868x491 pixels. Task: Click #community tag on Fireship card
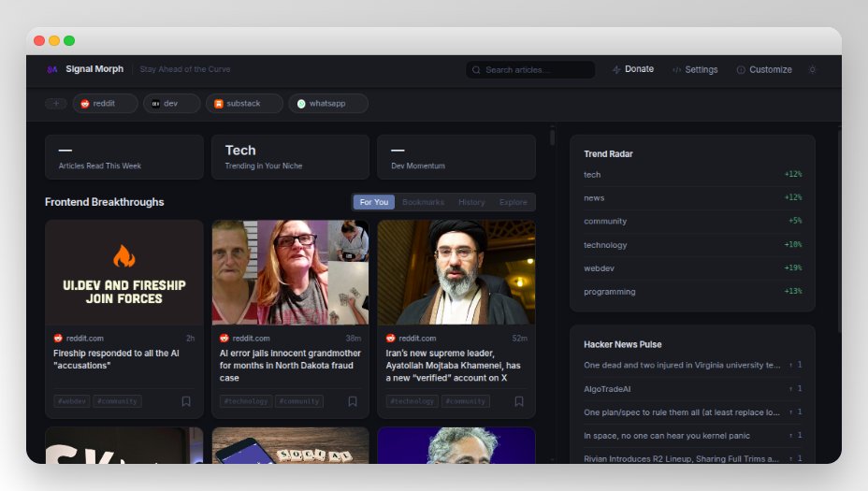pos(117,401)
